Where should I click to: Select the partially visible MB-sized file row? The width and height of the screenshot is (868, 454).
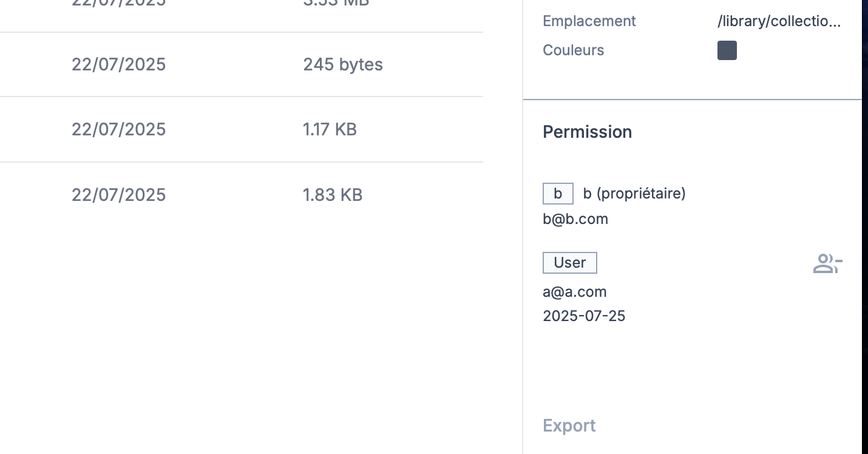click(243, 5)
